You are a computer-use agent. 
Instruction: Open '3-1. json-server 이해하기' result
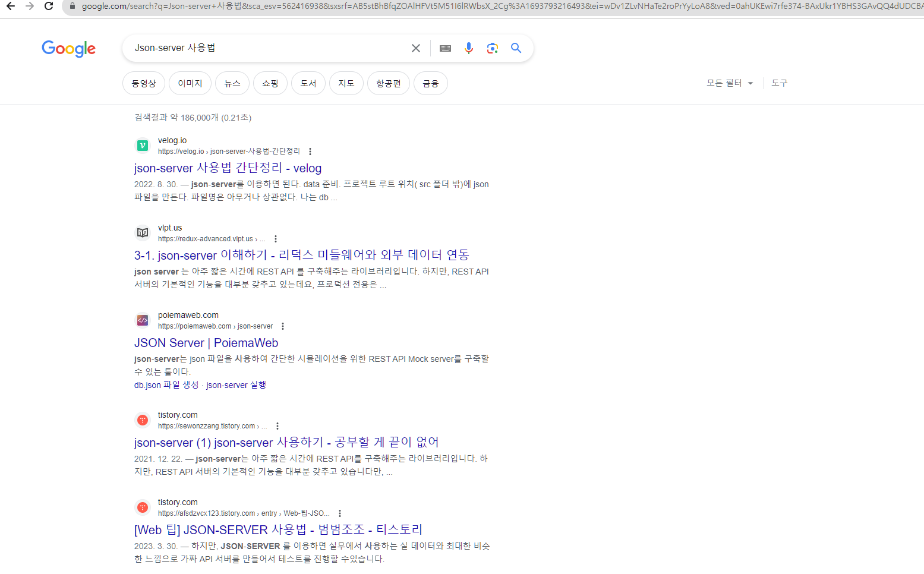tap(302, 256)
